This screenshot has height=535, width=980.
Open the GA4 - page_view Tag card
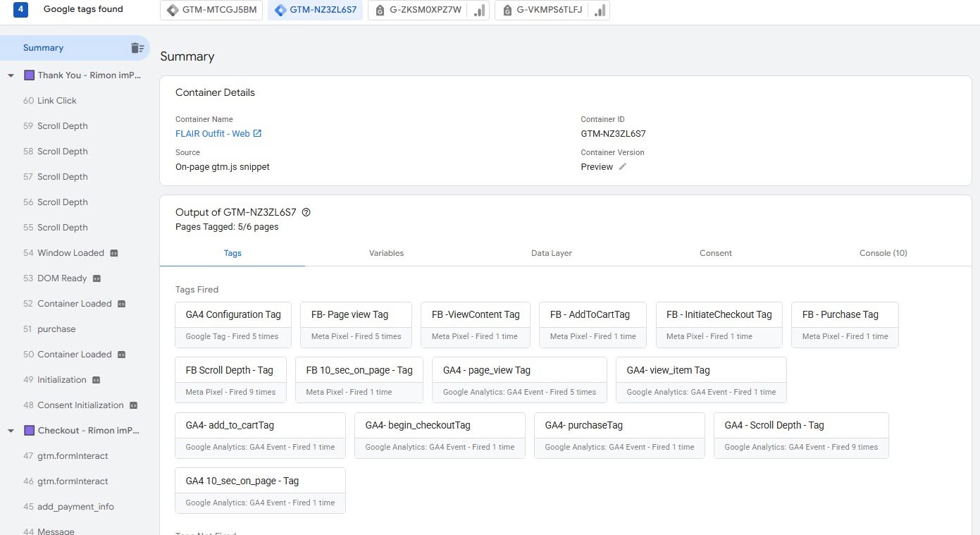pos(519,380)
